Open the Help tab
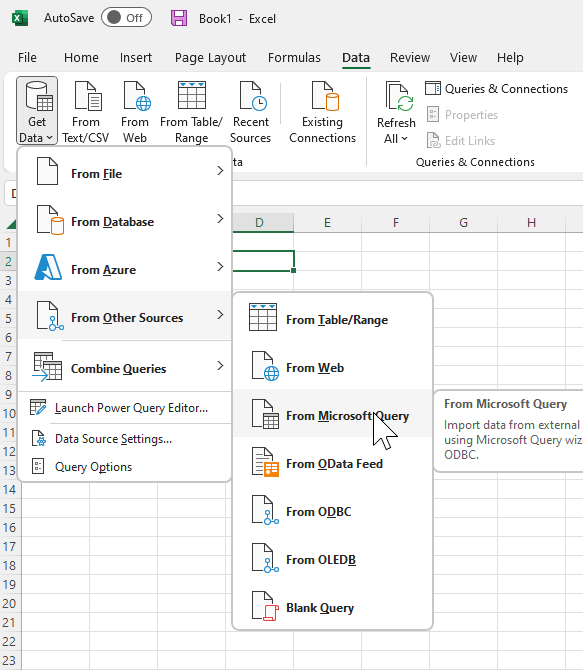The image size is (583, 670). click(x=510, y=58)
